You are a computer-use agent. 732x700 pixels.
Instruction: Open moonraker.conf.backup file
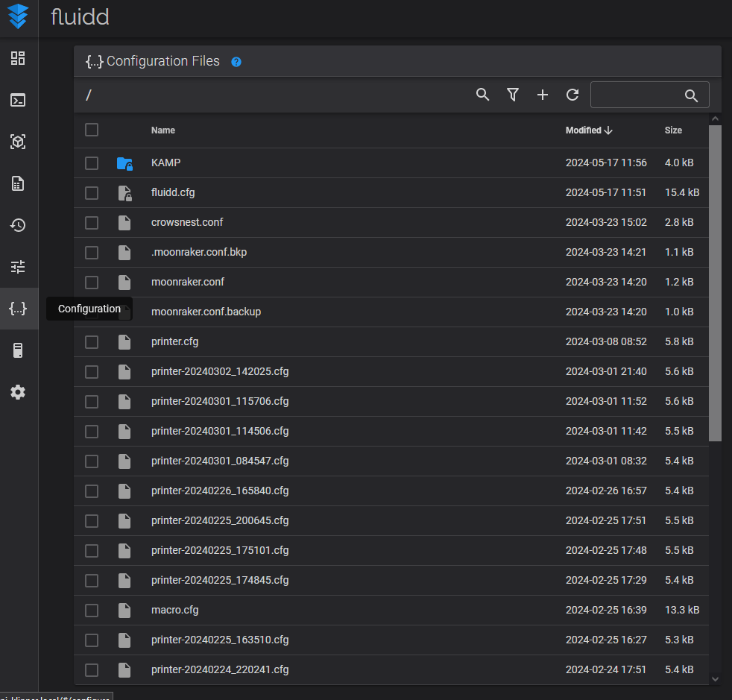click(206, 312)
